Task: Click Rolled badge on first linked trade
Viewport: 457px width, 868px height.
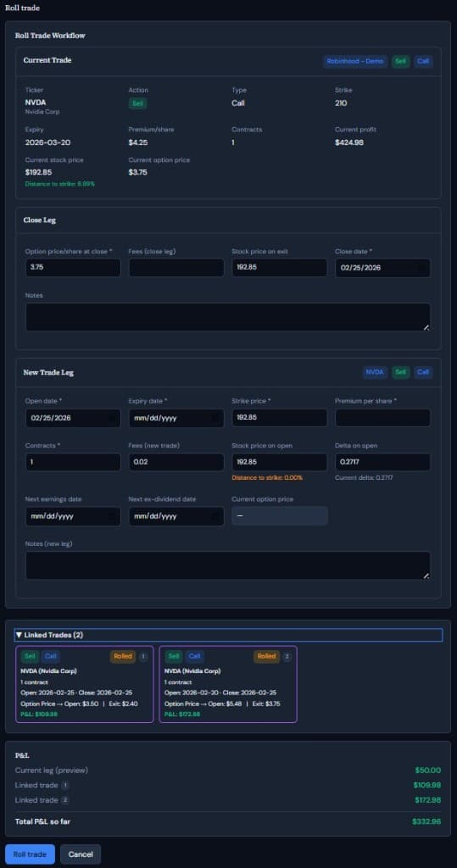Action: coord(122,657)
